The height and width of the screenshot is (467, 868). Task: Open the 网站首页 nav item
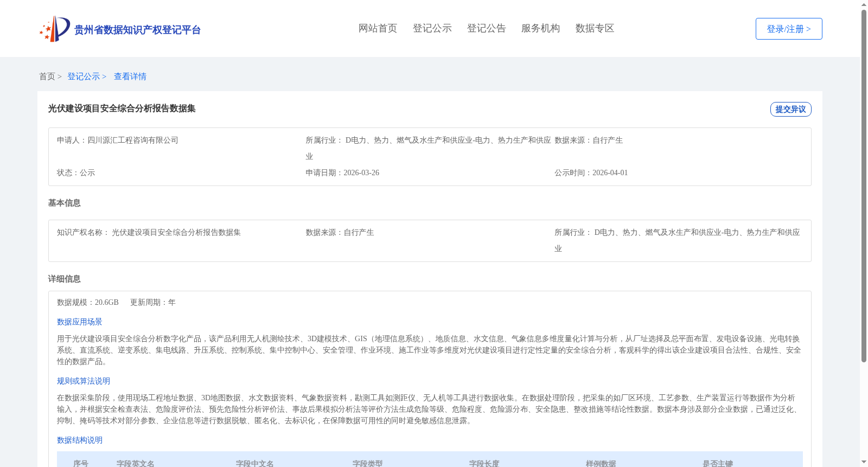(378, 28)
